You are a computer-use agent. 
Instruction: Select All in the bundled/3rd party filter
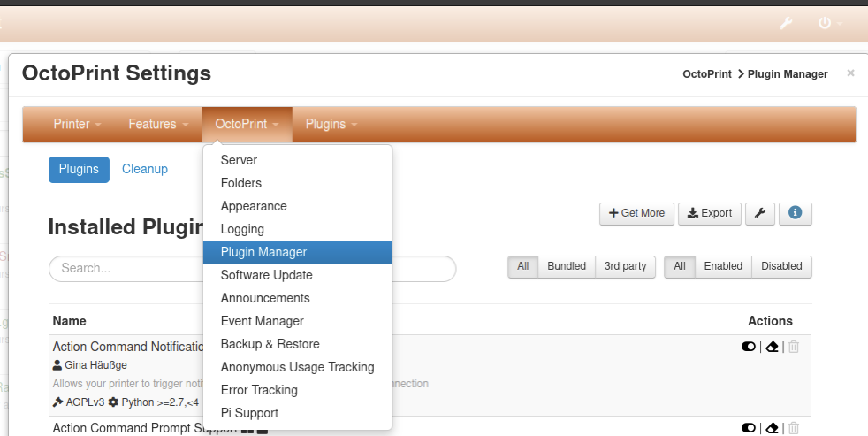tap(523, 266)
